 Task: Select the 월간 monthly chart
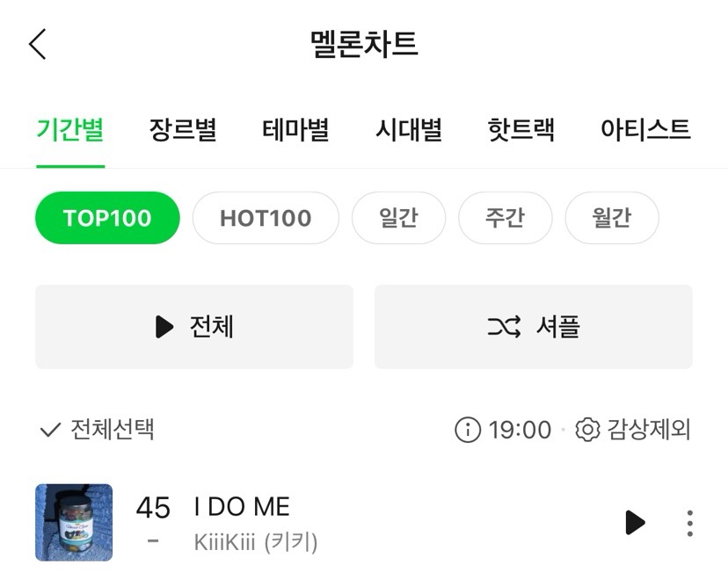click(x=612, y=218)
